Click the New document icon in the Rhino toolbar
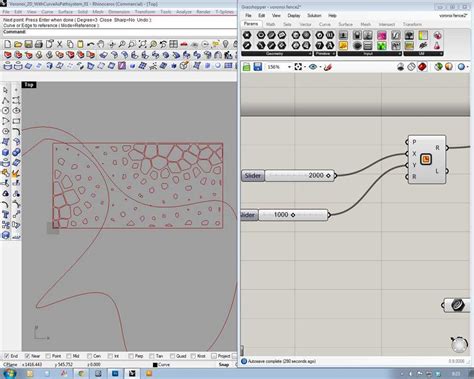 (x=7, y=44)
